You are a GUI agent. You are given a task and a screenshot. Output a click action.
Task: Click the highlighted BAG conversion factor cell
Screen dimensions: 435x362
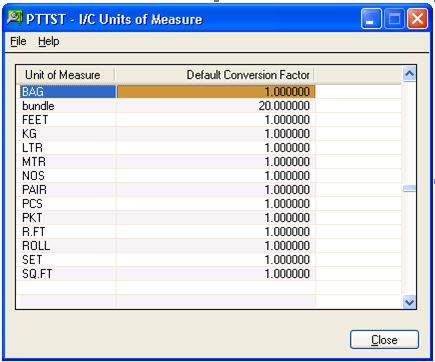(x=216, y=92)
